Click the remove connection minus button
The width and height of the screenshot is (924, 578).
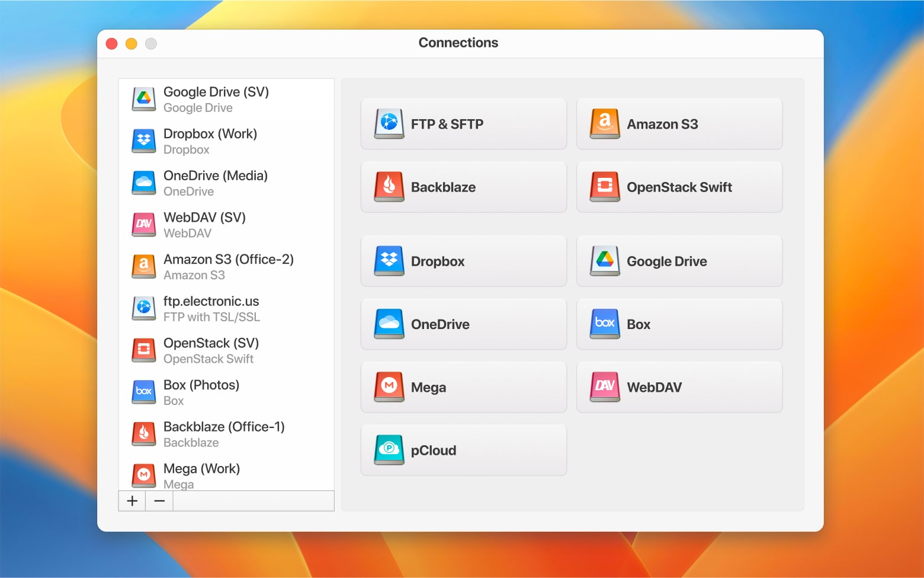(x=158, y=501)
